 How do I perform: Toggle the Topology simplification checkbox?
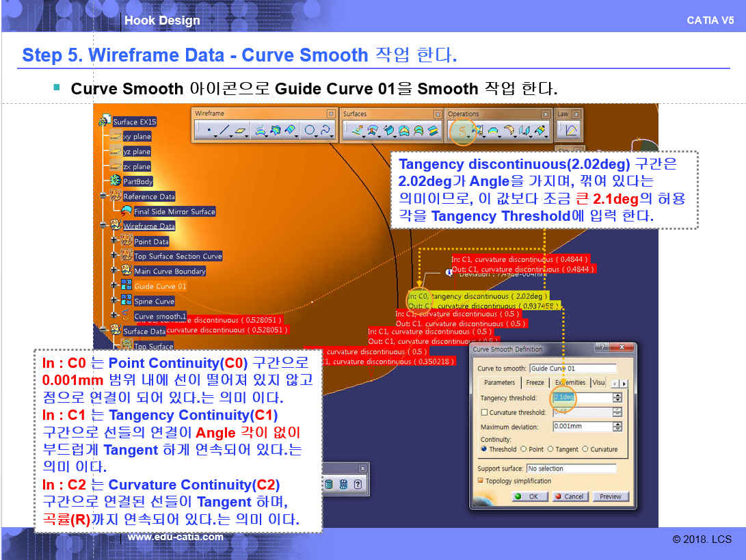coord(481,481)
